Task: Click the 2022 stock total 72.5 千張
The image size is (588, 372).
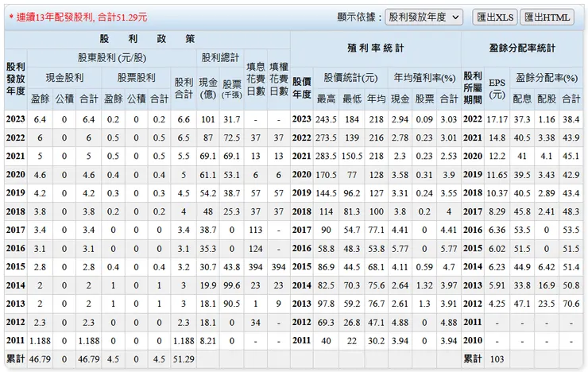Action: point(232,138)
